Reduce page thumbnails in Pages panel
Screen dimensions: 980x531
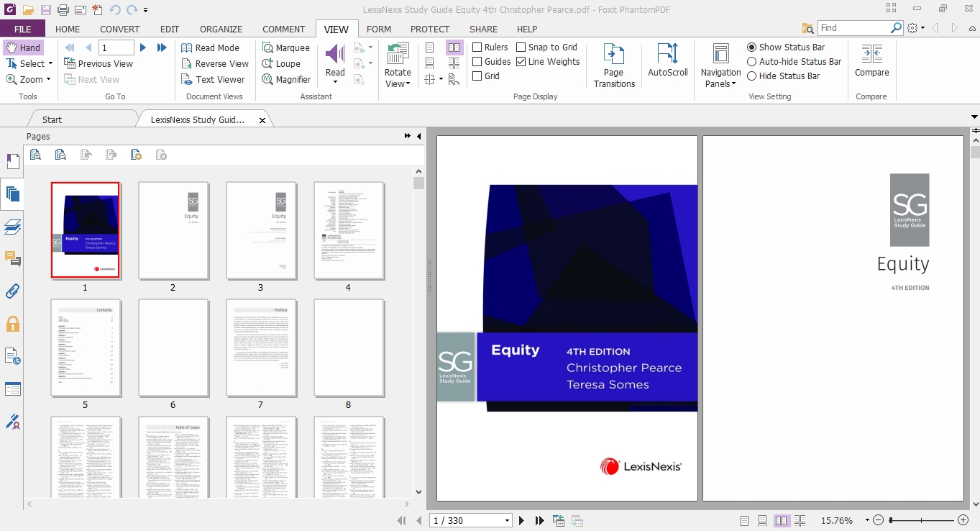point(60,154)
